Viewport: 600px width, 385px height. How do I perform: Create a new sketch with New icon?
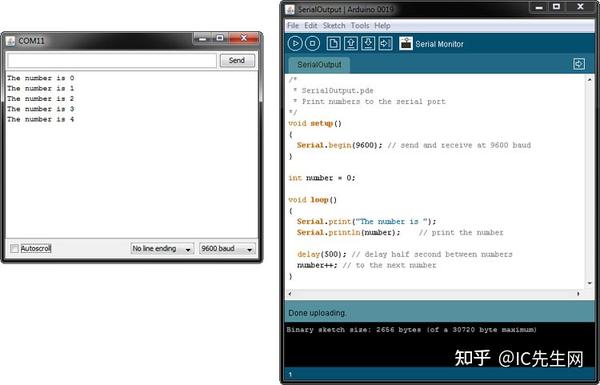[x=333, y=44]
